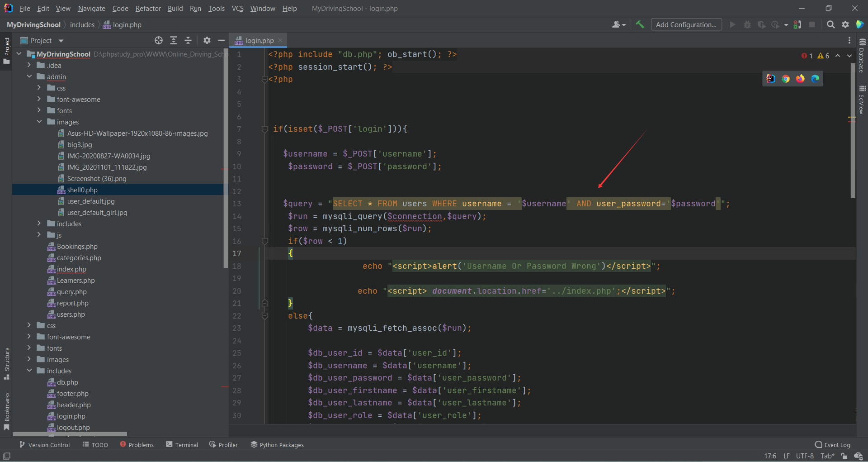Open the Refactor menu
Screen dimensions: 868x462
[x=148, y=8]
